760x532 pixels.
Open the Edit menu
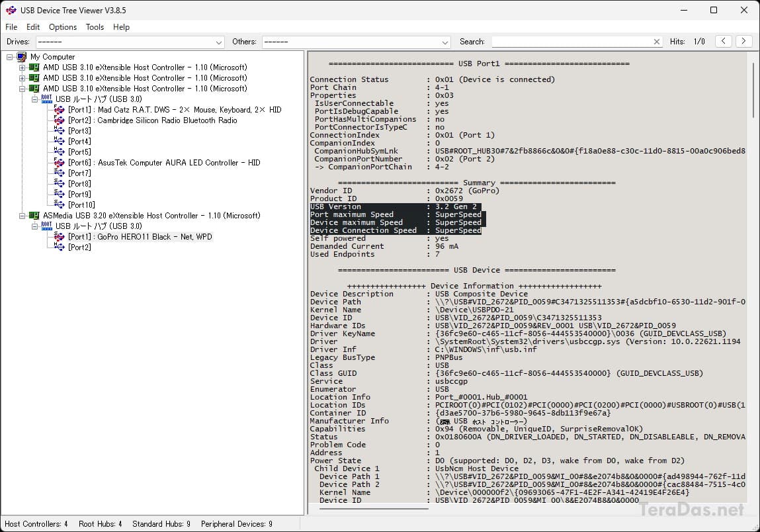(33, 27)
